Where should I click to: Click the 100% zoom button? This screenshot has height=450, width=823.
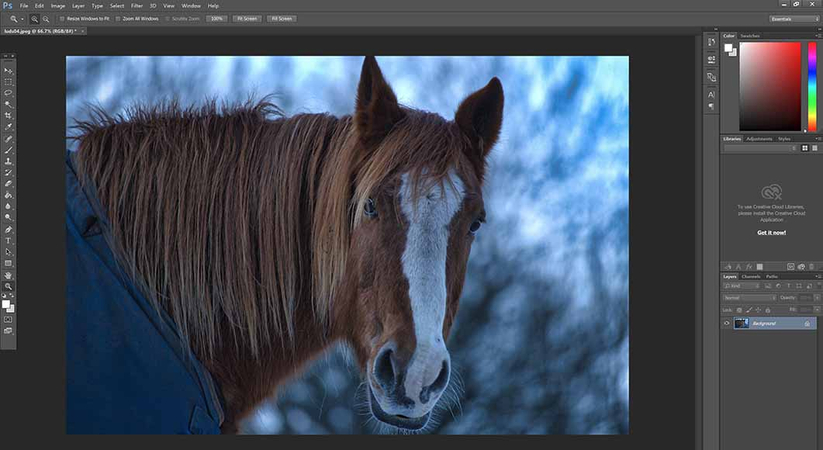pos(217,19)
